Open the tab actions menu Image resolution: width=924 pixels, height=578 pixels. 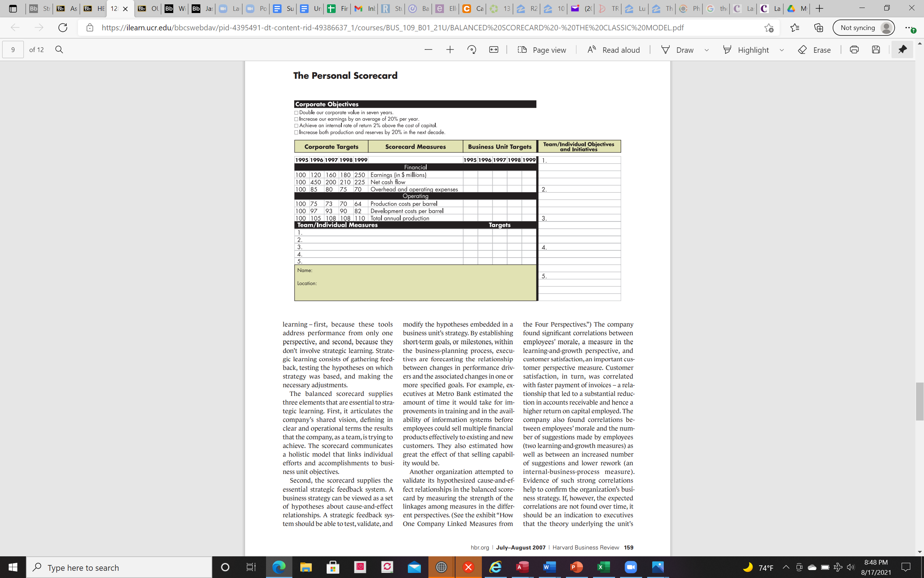[13, 8]
